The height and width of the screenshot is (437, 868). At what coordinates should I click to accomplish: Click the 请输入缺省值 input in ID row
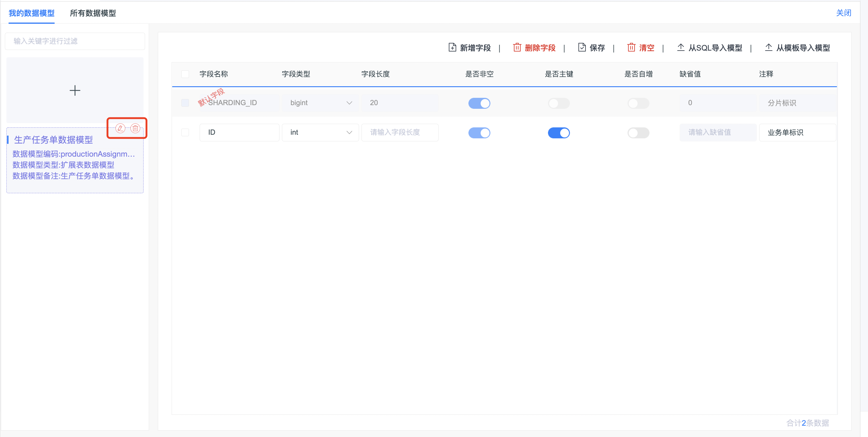718,133
